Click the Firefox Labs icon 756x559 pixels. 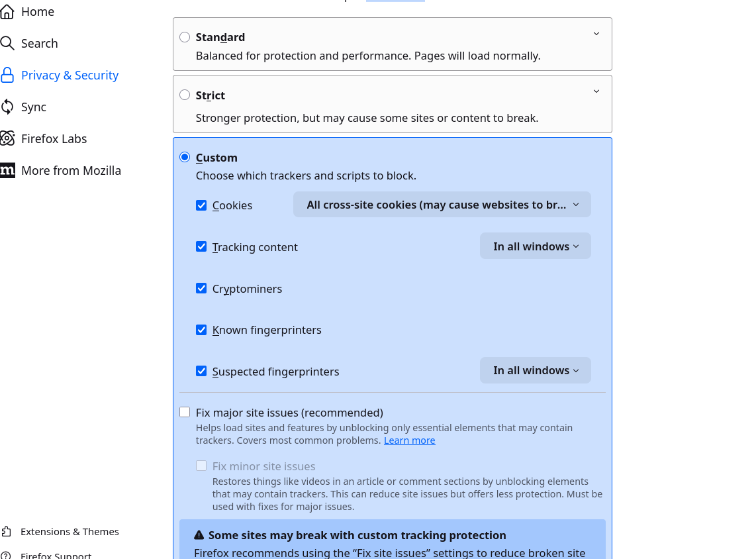[7, 138]
